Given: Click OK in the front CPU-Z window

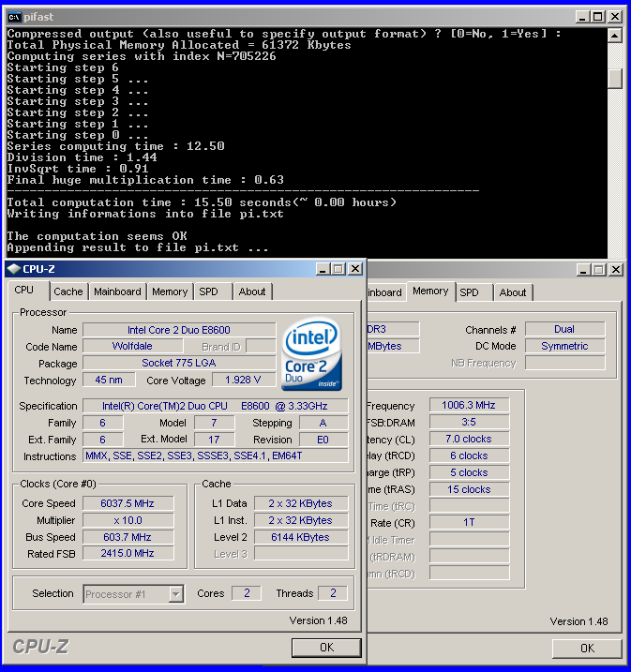Looking at the screenshot, I should (x=326, y=647).
